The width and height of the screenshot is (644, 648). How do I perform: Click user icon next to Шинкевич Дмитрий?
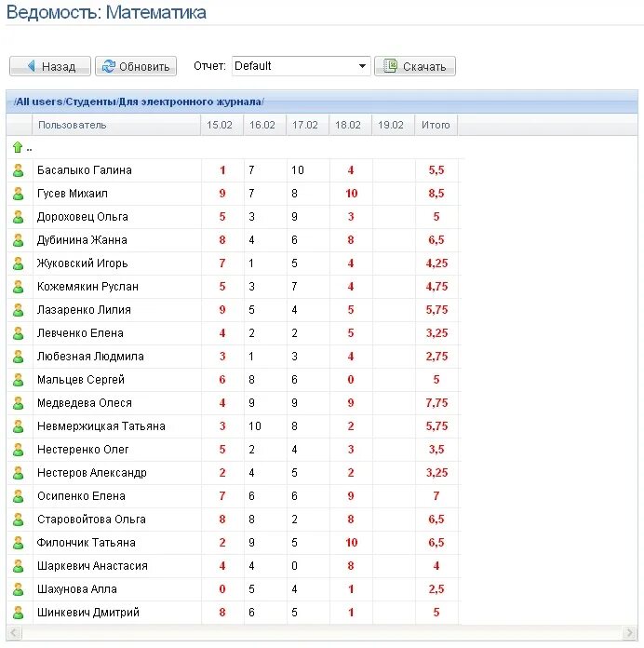click(19, 613)
